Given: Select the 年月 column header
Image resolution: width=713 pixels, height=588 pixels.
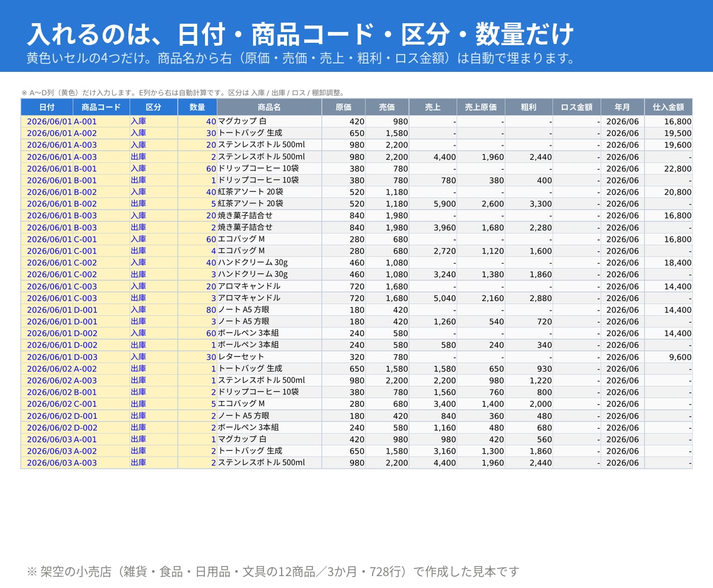Looking at the screenshot, I should (622, 107).
